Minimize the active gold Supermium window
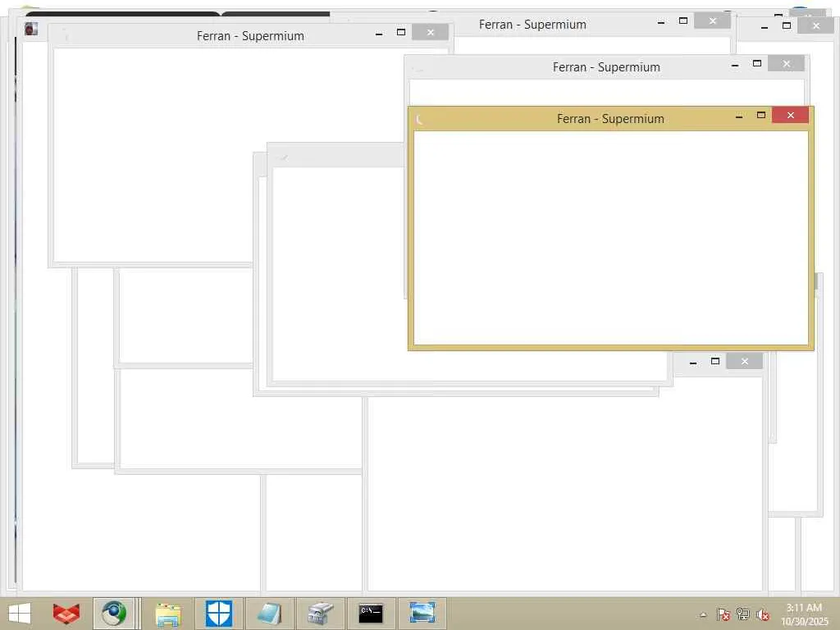 [739, 115]
